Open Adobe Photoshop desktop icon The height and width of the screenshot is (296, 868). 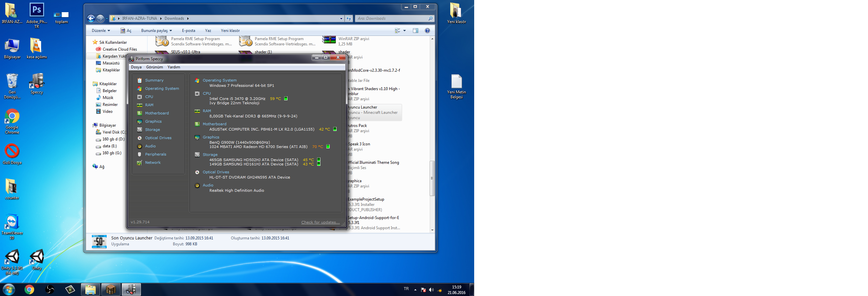pyautogui.click(x=37, y=15)
